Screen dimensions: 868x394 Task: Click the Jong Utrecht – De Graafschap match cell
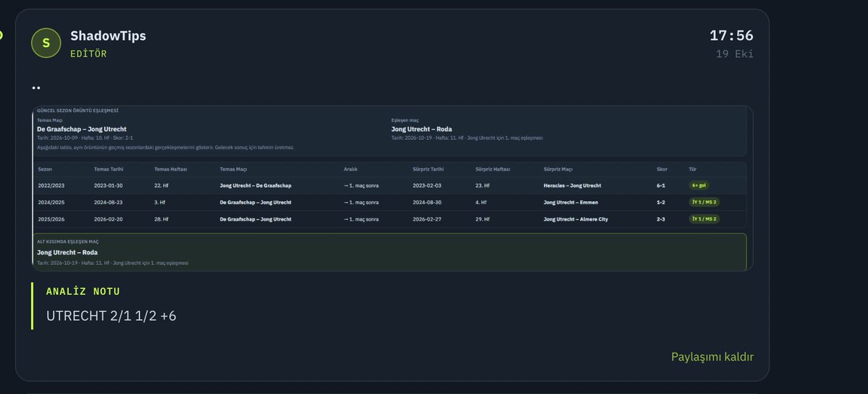(256, 185)
